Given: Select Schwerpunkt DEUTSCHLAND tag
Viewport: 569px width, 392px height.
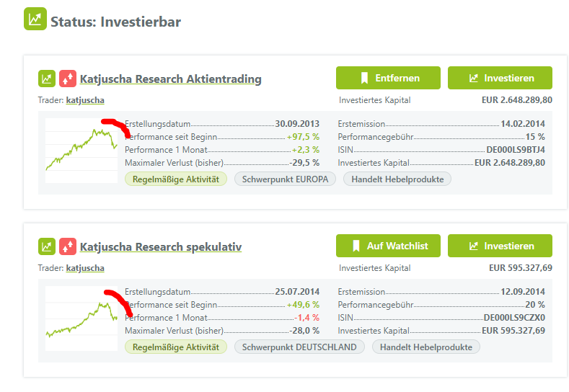Looking at the screenshot, I should pos(299,347).
